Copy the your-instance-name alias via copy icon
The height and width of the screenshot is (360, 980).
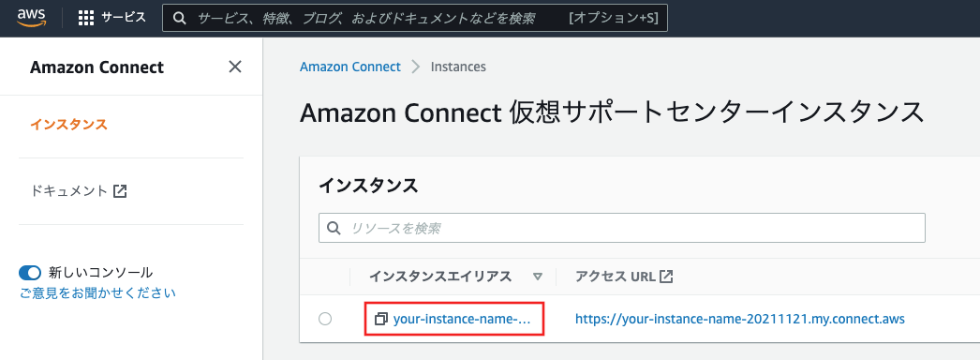click(x=381, y=320)
